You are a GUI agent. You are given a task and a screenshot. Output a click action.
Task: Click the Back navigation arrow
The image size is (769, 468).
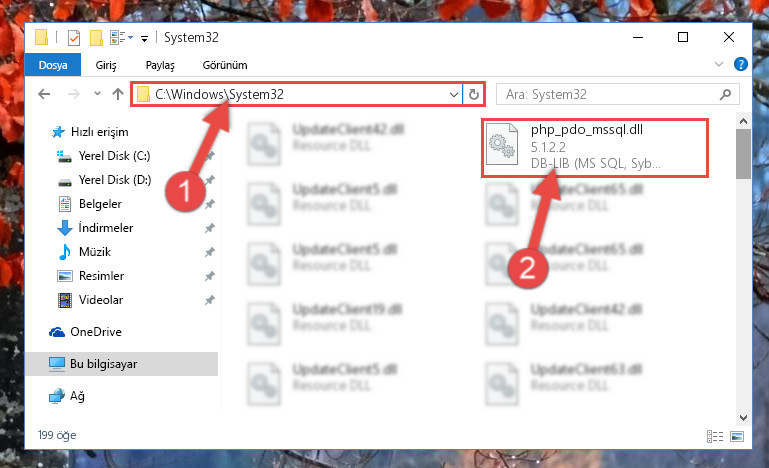[44, 94]
